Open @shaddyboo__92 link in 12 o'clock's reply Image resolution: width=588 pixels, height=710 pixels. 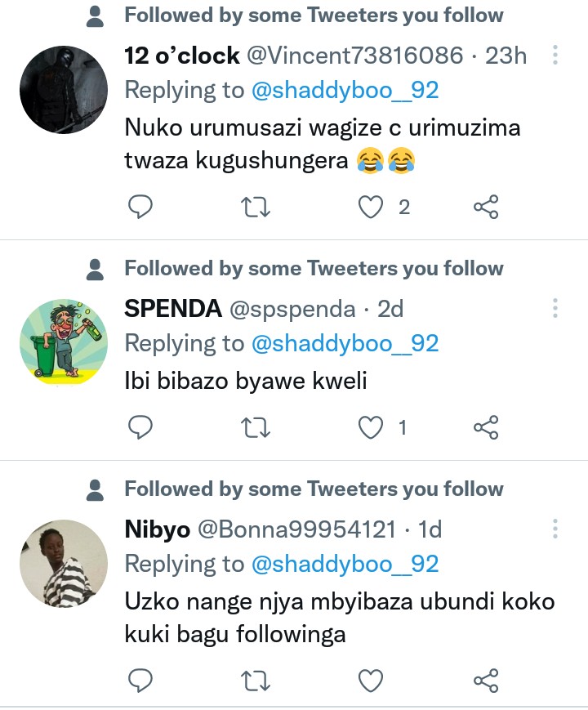click(345, 90)
